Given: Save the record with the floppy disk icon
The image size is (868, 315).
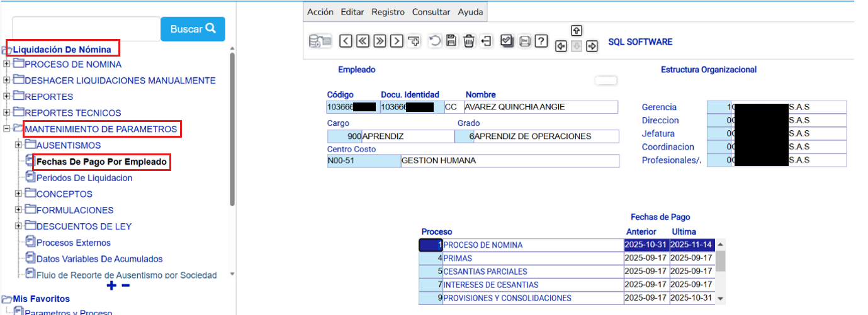Looking at the screenshot, I should coord(451,41).
